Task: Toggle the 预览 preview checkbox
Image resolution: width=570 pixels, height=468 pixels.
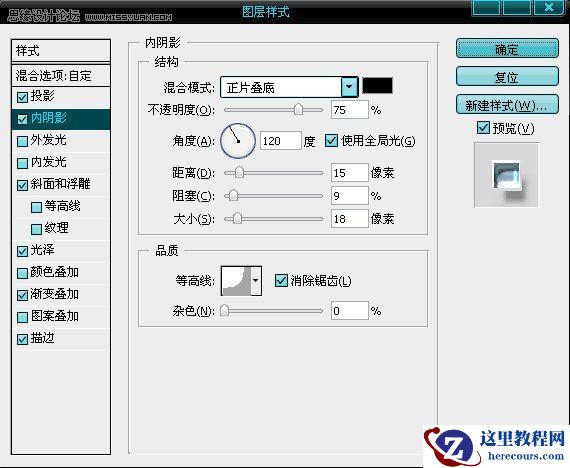Action: (x=483, y=128)
